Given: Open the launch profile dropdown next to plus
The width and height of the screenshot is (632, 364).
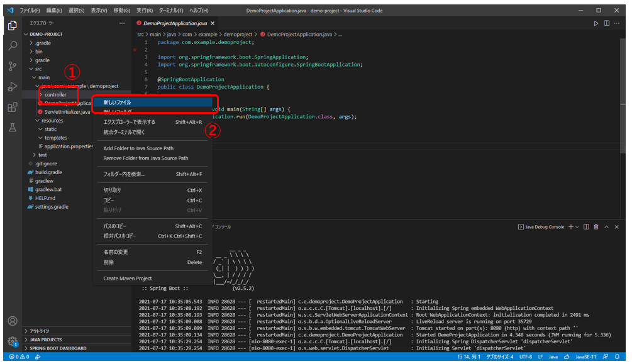Looking at the screenshot, I should pos(577,227).
